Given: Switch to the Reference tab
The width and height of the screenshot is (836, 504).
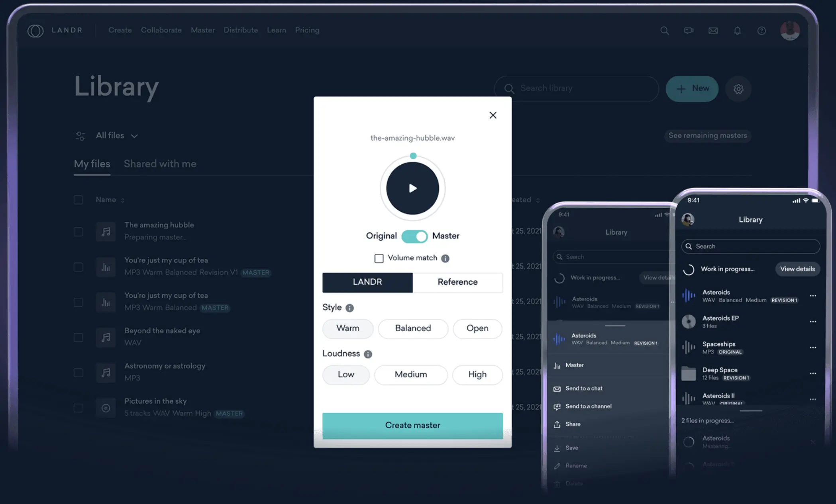Looking at the screenshot, I should pyautogui.click(x=457, y=282).
